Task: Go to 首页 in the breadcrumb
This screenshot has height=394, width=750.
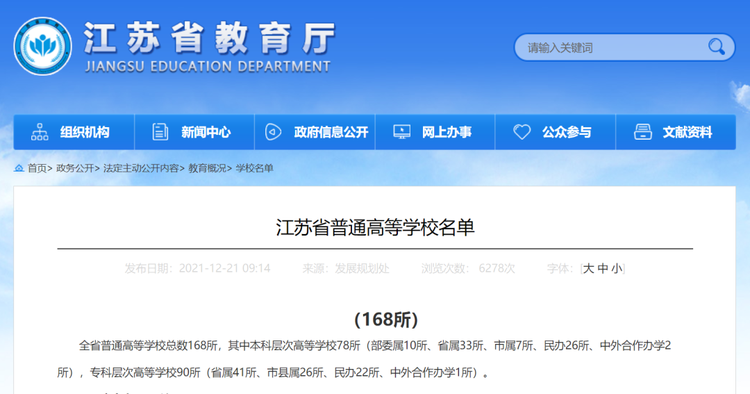Action: click(x=37, y=168)
